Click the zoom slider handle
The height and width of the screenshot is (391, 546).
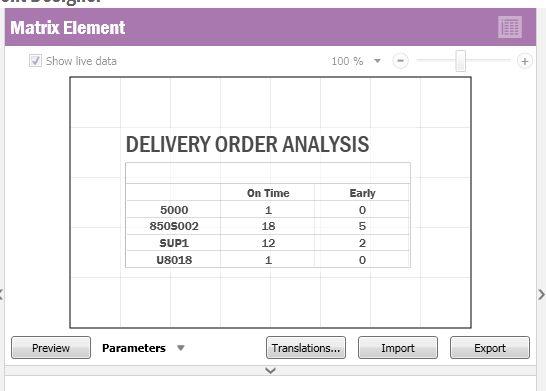click(x=461, y=61)
